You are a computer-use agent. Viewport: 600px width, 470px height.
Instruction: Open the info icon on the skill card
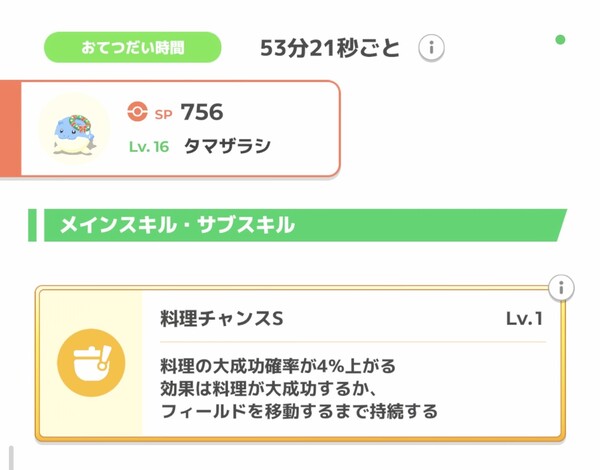[562, 288]
